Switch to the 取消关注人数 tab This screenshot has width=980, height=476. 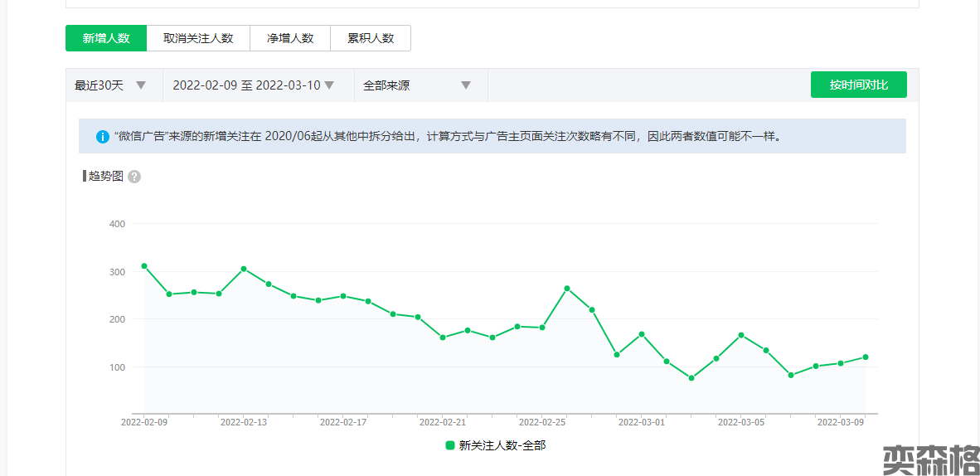tap(198, 38)
